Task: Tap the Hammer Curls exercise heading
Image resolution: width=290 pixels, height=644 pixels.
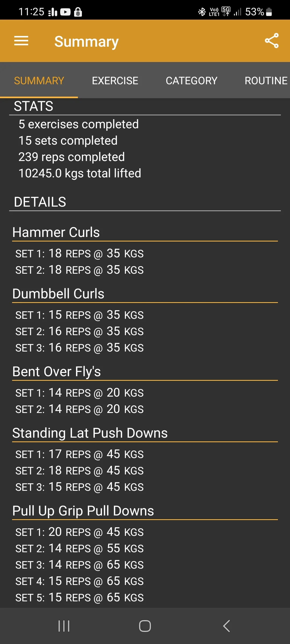Action: (x=56, y=232)
